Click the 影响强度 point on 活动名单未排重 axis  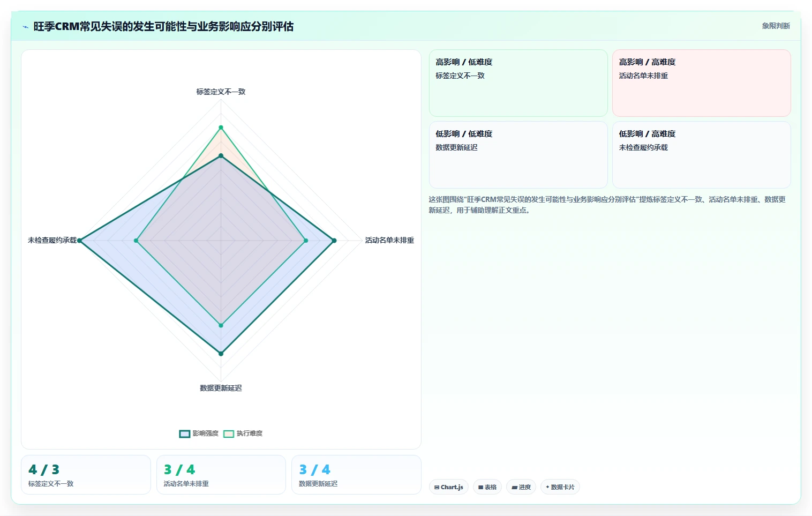pos(334,241)
